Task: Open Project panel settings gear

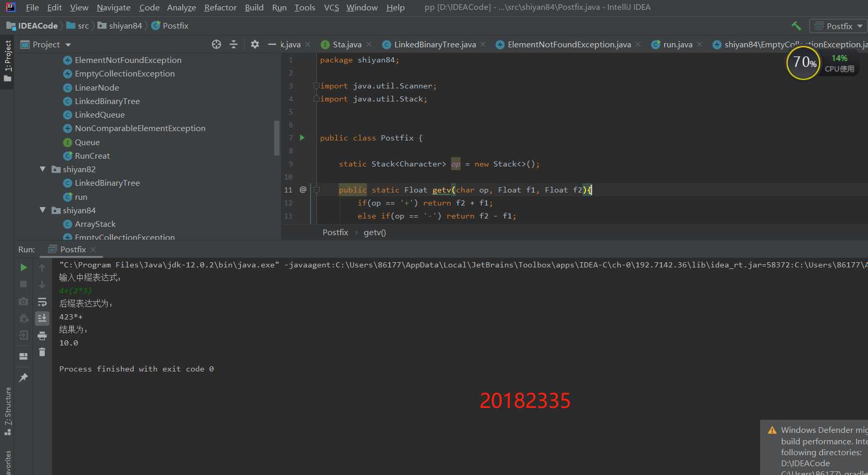Action: (x=255, y=44)
